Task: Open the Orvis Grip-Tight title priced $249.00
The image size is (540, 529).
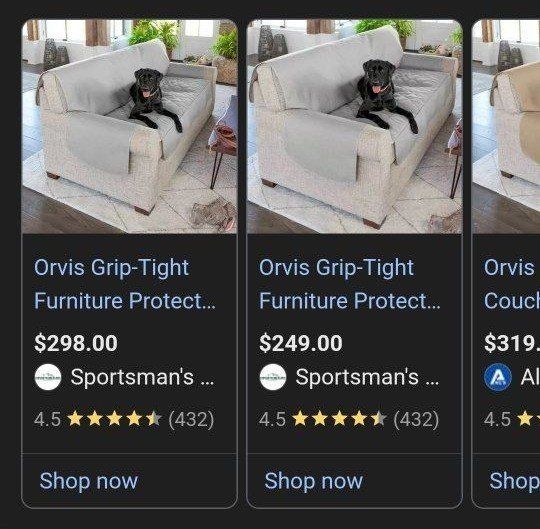Action: click(350, 284)
